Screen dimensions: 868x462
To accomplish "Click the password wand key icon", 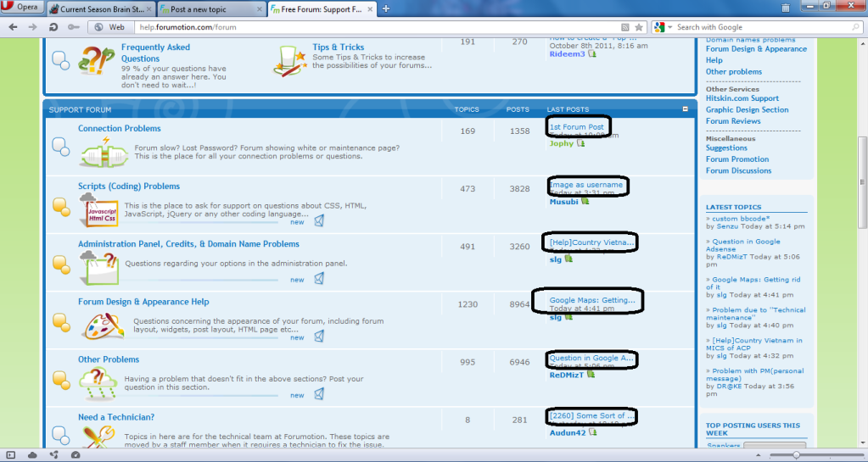I will pyautogui.click(x=74, y=27).
